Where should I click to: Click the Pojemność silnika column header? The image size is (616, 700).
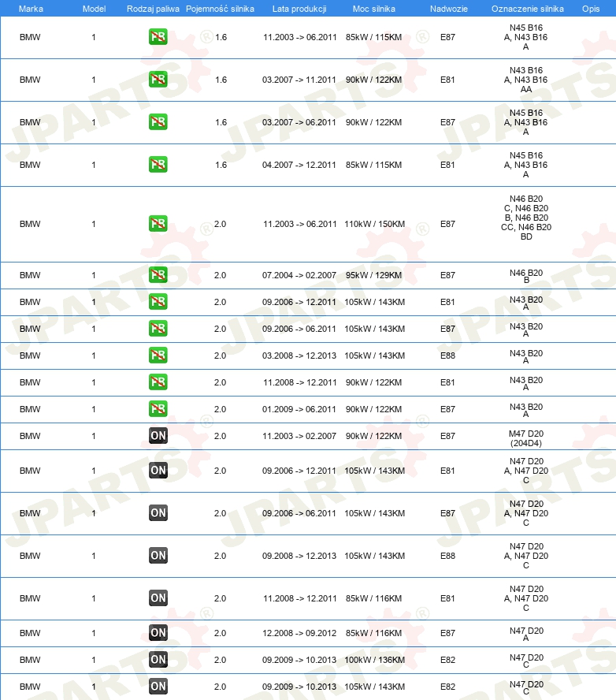pyautogui.click(x=220, y=9)
